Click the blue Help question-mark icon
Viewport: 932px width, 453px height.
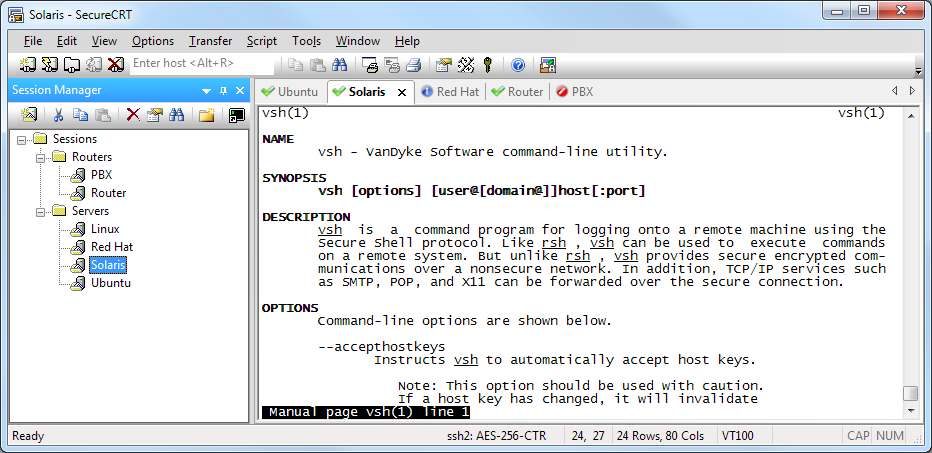518,65
